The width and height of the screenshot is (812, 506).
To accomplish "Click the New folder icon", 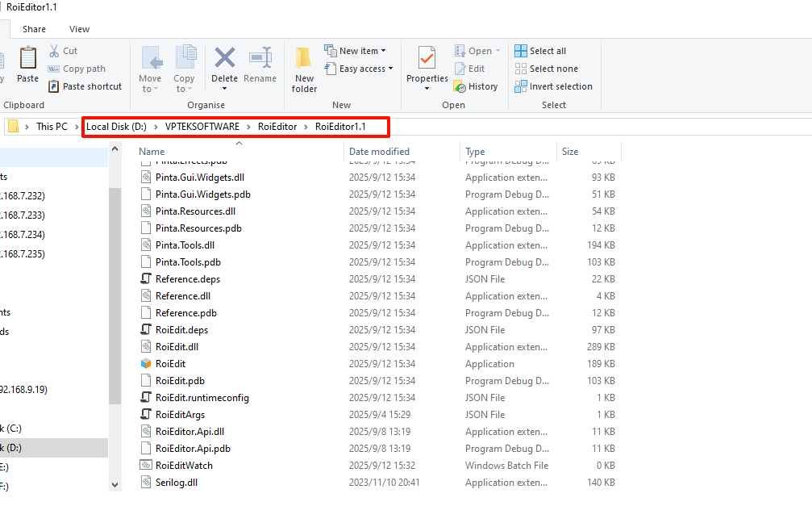I will [304, 59].
